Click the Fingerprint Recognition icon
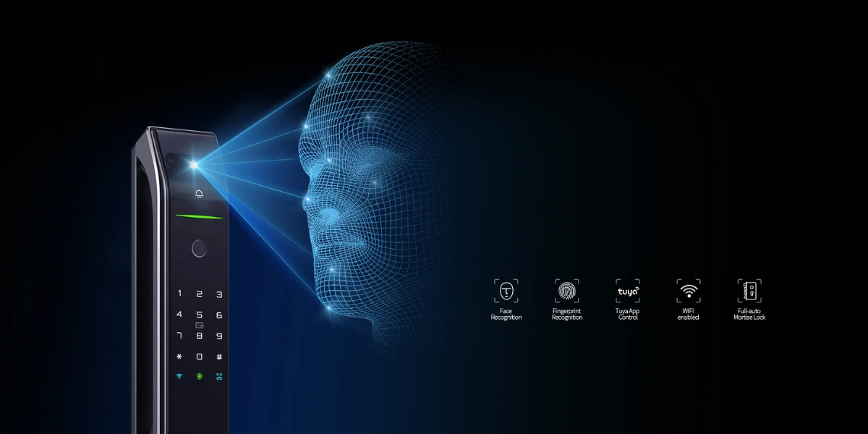868x434 pixels. click(x=567, y=291)
